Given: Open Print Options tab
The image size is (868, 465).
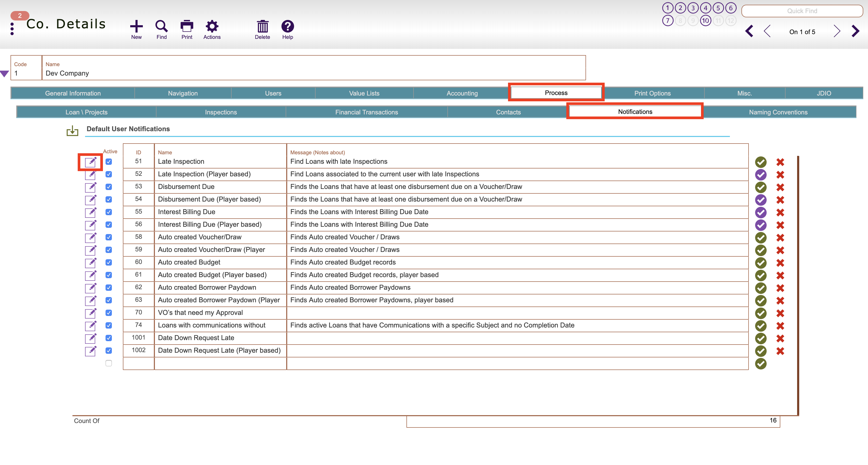Looking at the screenshot, I should pos(652,93).
